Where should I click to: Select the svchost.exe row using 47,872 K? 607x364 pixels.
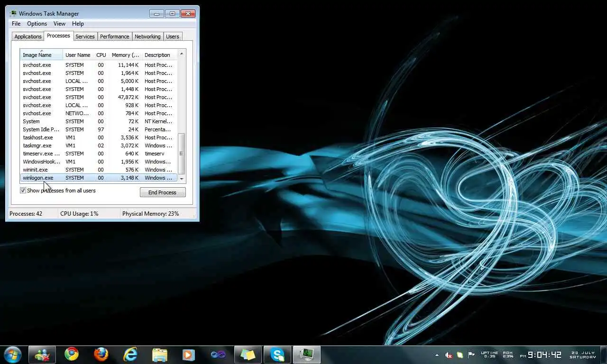tap(99, 97)
